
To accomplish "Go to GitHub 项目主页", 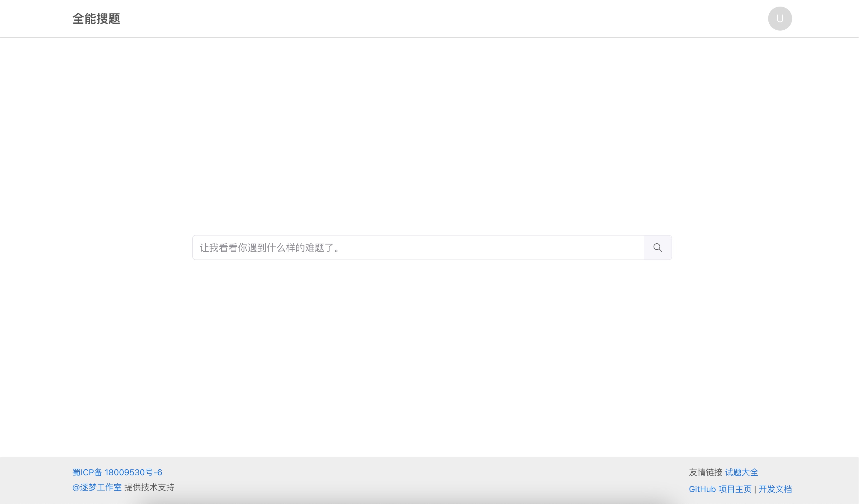I will (720, 489).
